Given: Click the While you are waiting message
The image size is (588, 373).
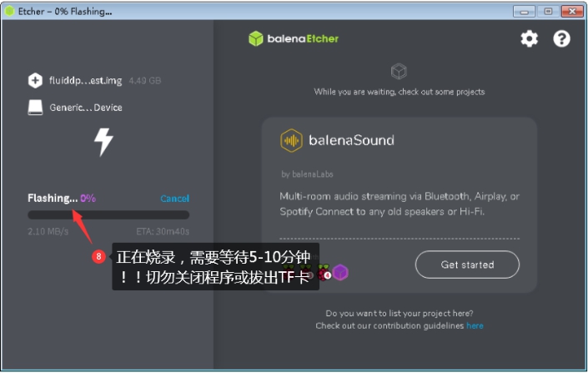Looking at the screenshot, I should click(x=400, y=92).
